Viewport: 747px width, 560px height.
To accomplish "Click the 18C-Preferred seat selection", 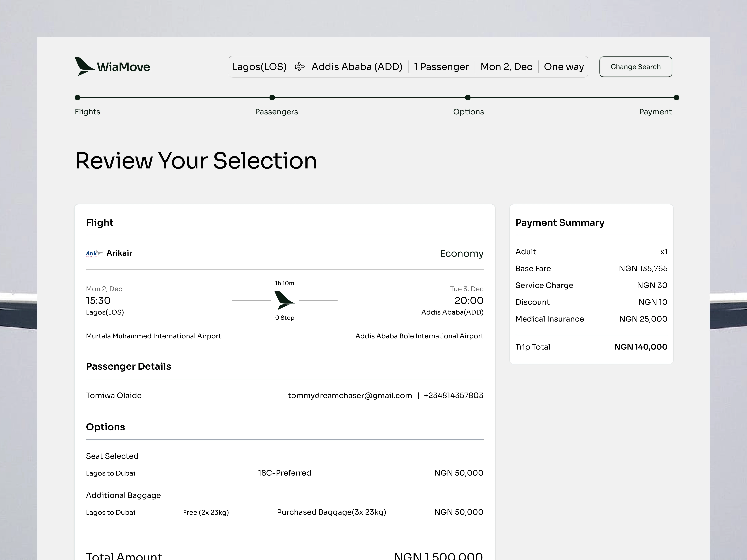I will coord(284,473).
